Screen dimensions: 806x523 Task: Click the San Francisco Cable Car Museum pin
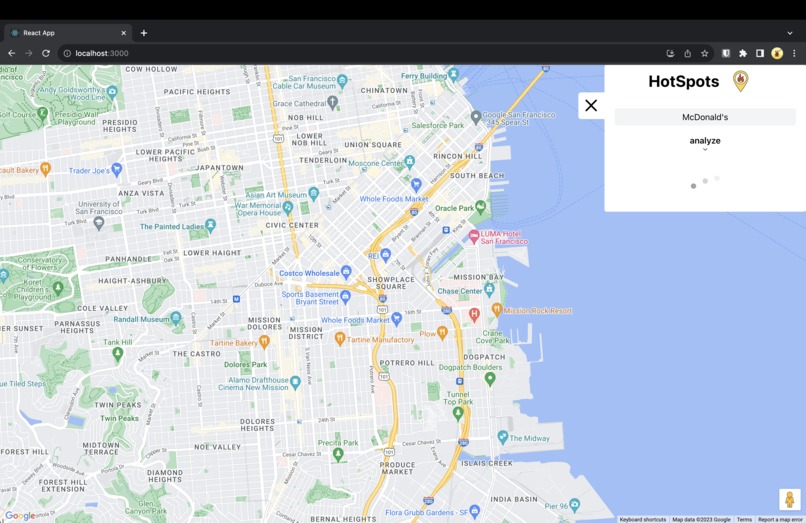pyautogui.click(x=342, y=80)
